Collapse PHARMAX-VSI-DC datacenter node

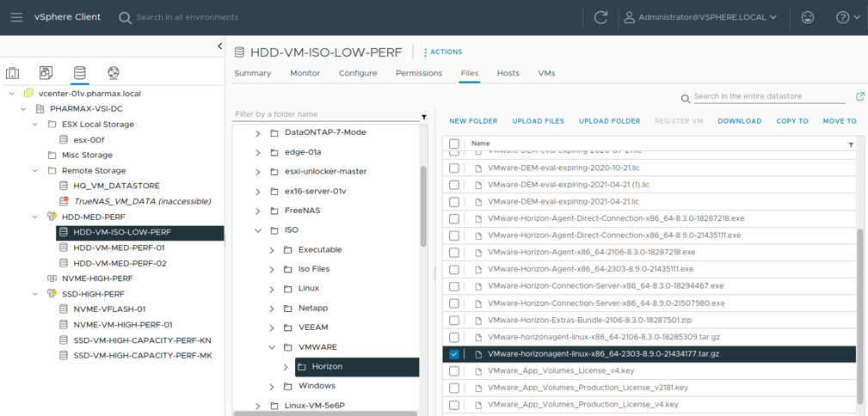23,109
